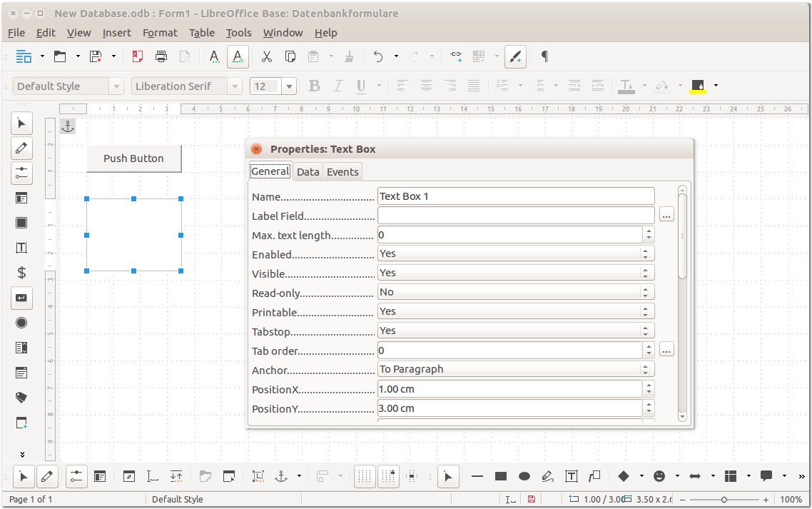
Task: Select the Formatted Field tool
Action: [x=21, y=273]
